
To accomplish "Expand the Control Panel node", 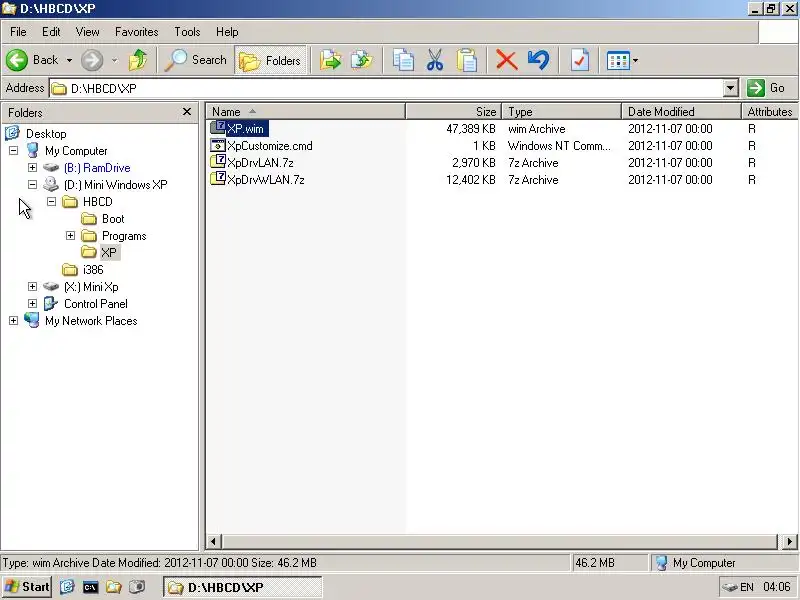I will (32, 304).
